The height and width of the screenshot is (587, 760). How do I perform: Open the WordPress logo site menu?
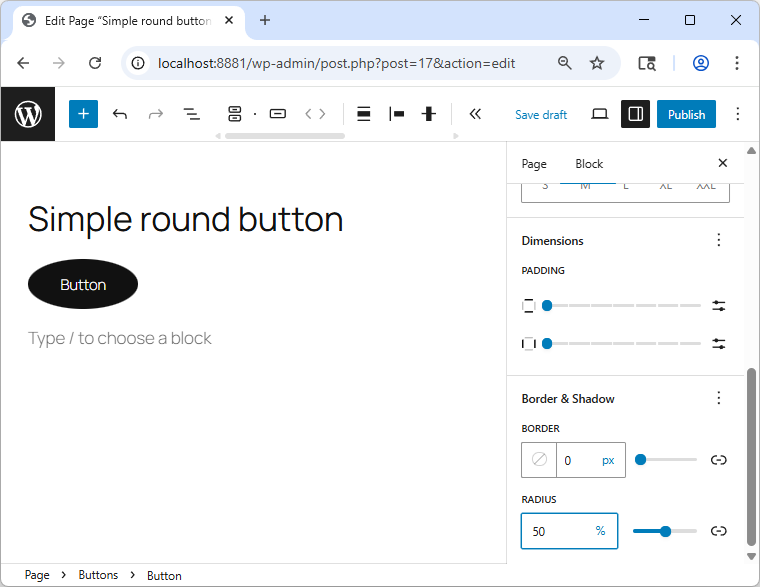(x=28, y=114)
